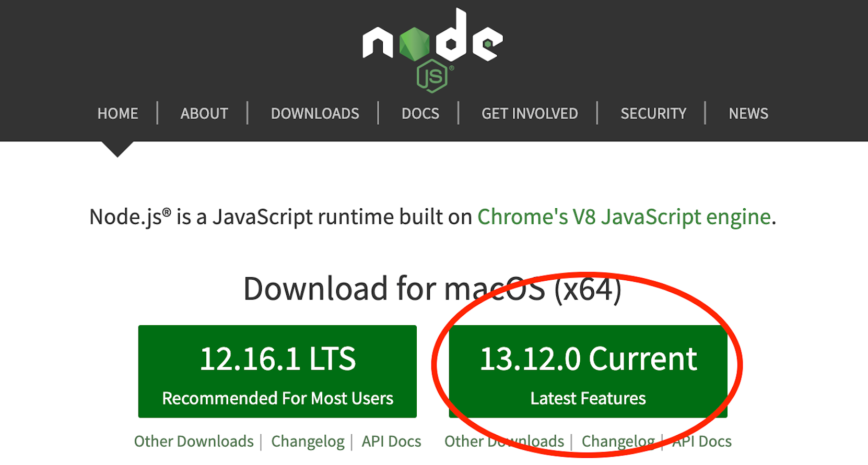The width and height of the screenshot is (868, 465).
Task: Go to the HOME nav item
Action: 118,113
